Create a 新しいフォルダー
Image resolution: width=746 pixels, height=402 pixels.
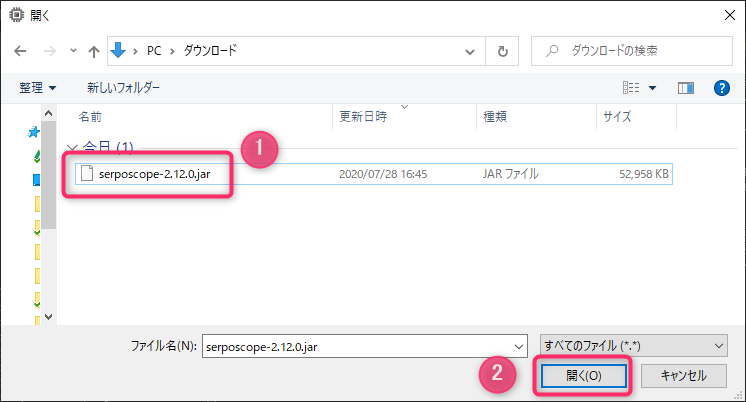[x=123, y=88]
